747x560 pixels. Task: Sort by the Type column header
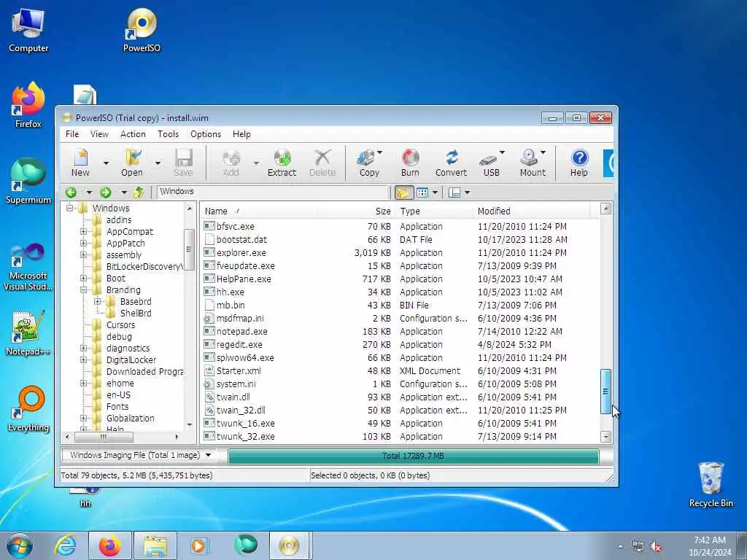coord(435,211)
